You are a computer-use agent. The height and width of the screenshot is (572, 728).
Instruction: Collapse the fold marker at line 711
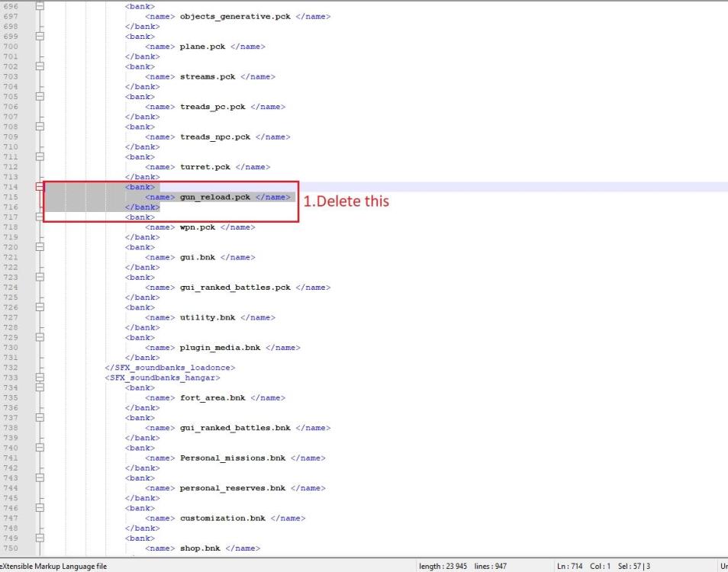click(40, 157)
